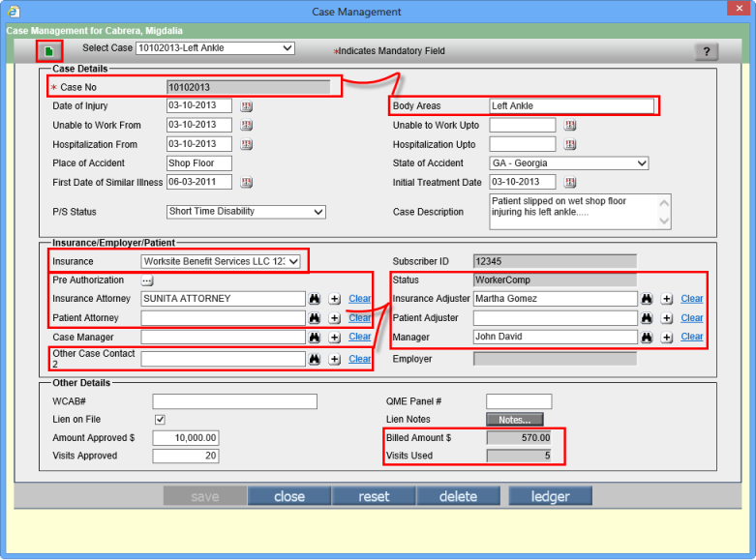Clear the Other Case Contact 2 field

pos(360,359)
